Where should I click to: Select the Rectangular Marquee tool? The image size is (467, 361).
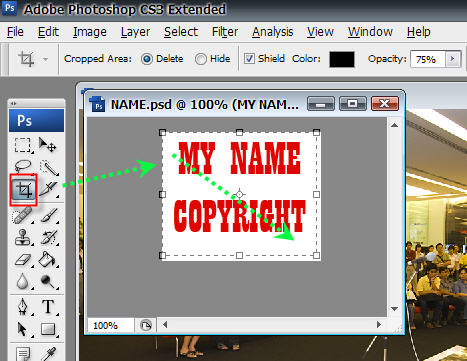(23, 145)
